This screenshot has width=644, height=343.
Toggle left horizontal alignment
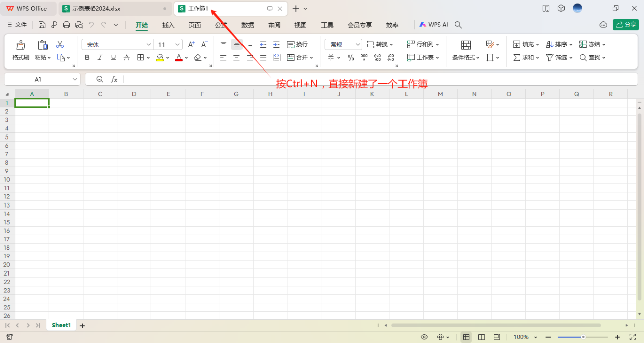click(x=223, y=58)
